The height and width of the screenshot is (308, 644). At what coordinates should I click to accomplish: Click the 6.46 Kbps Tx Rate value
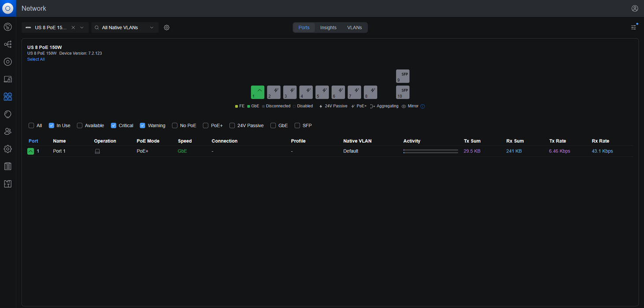559,151
